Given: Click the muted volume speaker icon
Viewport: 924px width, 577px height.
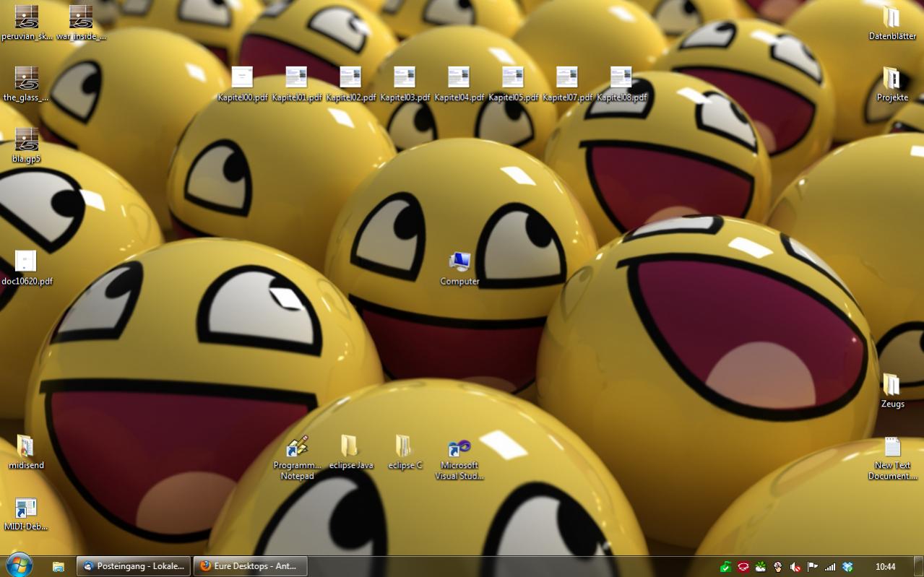Looking at the screenshot, I should 795,567.
